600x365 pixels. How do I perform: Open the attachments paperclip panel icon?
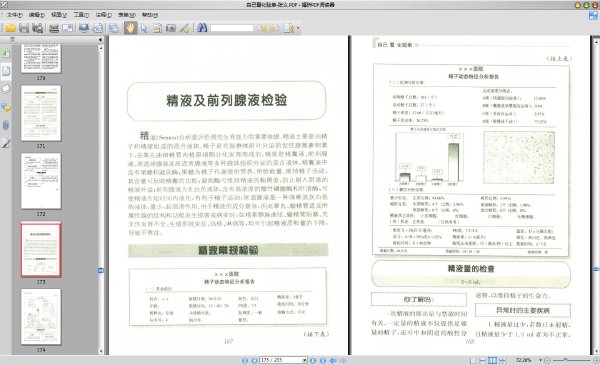click(x=6, y=125)
